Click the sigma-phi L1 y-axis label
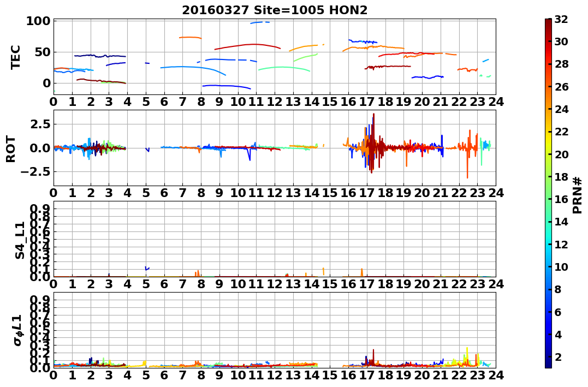 (17, 330)
